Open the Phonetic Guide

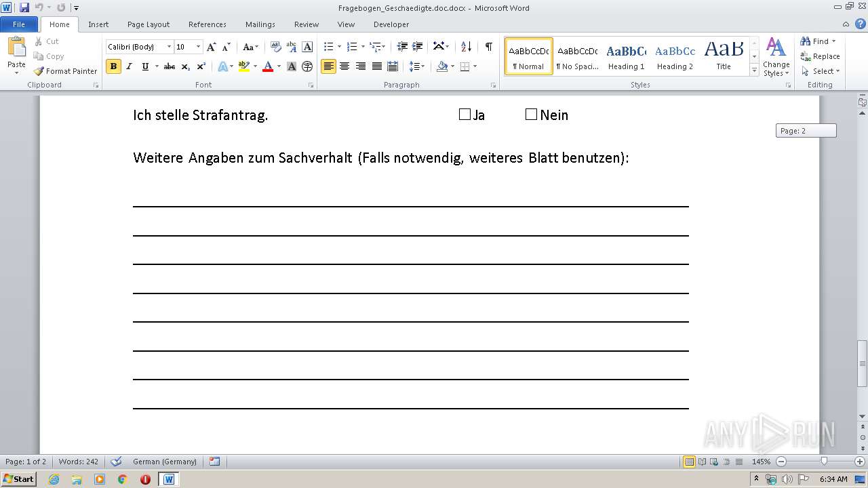(x=292, y=47)
